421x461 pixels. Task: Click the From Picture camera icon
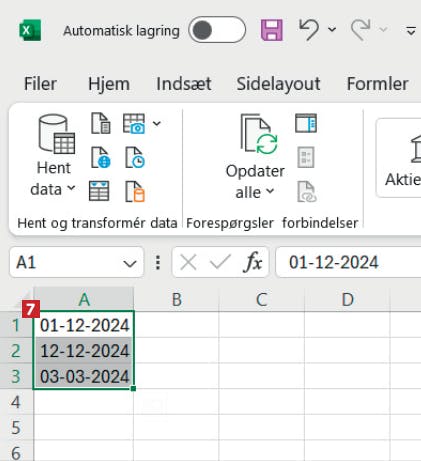tap(134, 123)
